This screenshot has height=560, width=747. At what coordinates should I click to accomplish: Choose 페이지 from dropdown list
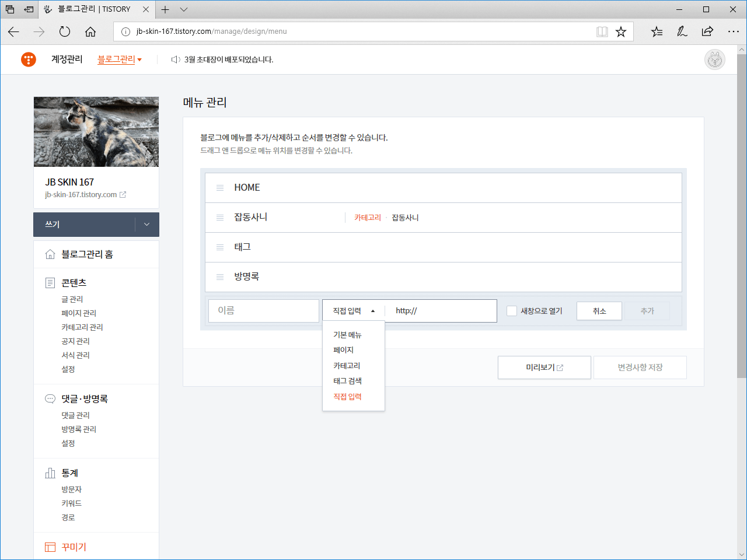[x=343, y=350]
